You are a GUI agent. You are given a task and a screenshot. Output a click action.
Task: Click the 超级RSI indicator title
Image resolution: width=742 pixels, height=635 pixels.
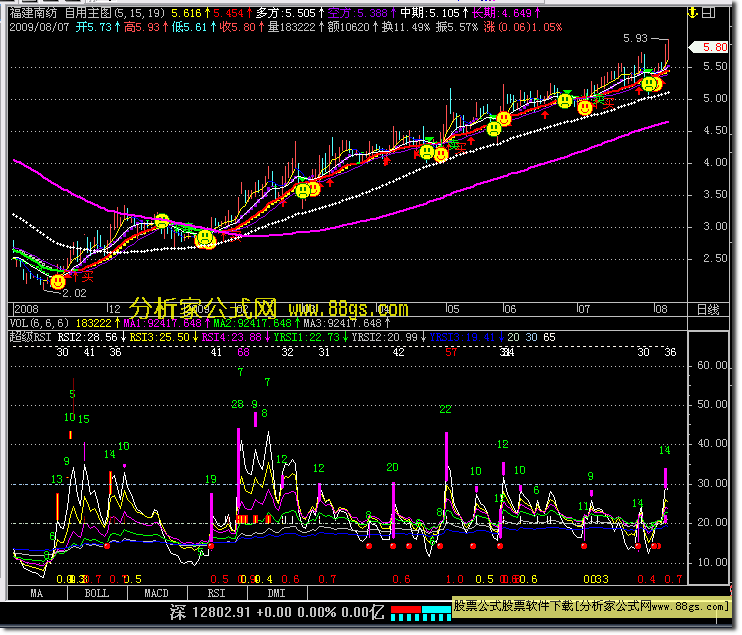tap(30, 337)
